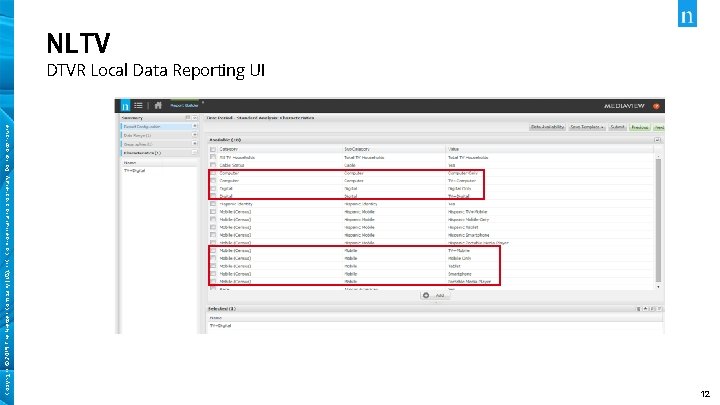720x405 pixels.
Task: Click the Submit button
Action: pos(618,127)
